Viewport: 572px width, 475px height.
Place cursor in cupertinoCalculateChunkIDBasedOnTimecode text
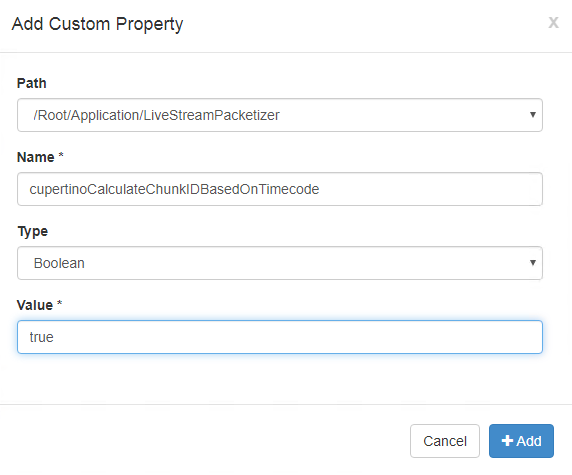[174, 189]
